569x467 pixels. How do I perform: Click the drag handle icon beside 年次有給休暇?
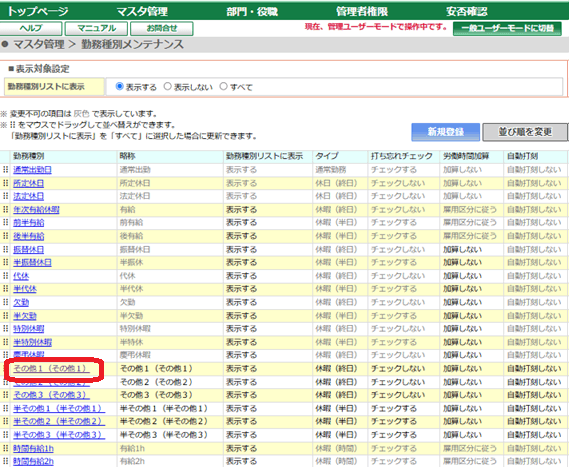(x=5, y=209)
